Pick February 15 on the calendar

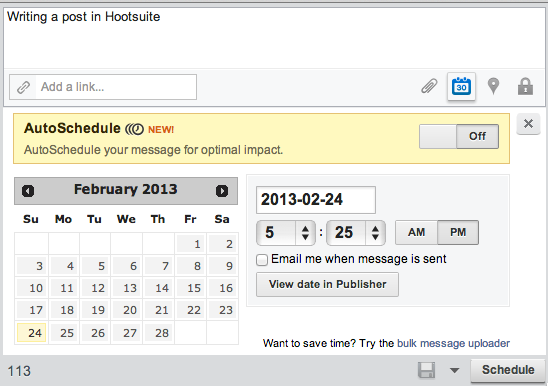tap(190, 288)
